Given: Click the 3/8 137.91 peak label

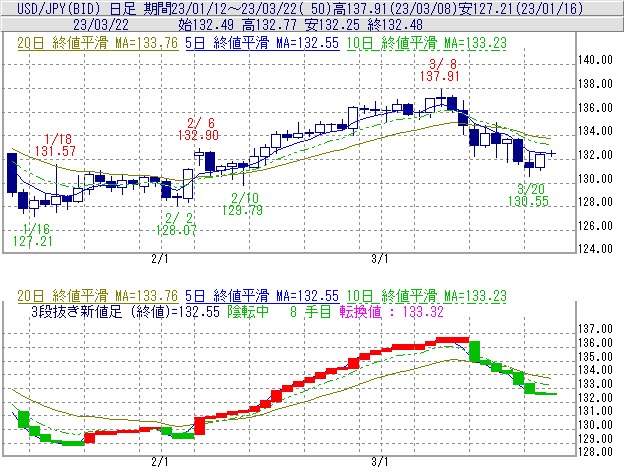Looking at the screenshot, I should click(x=440, y=70).
